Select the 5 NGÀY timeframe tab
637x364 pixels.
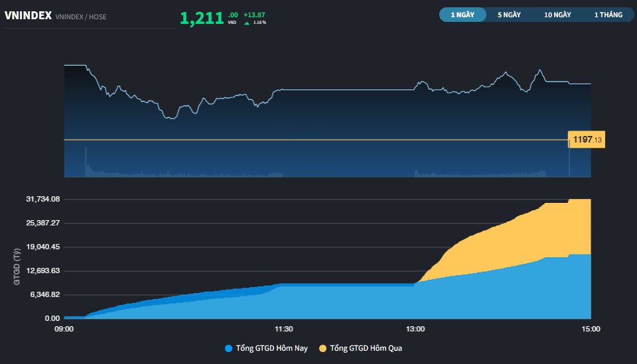[509, 15]
